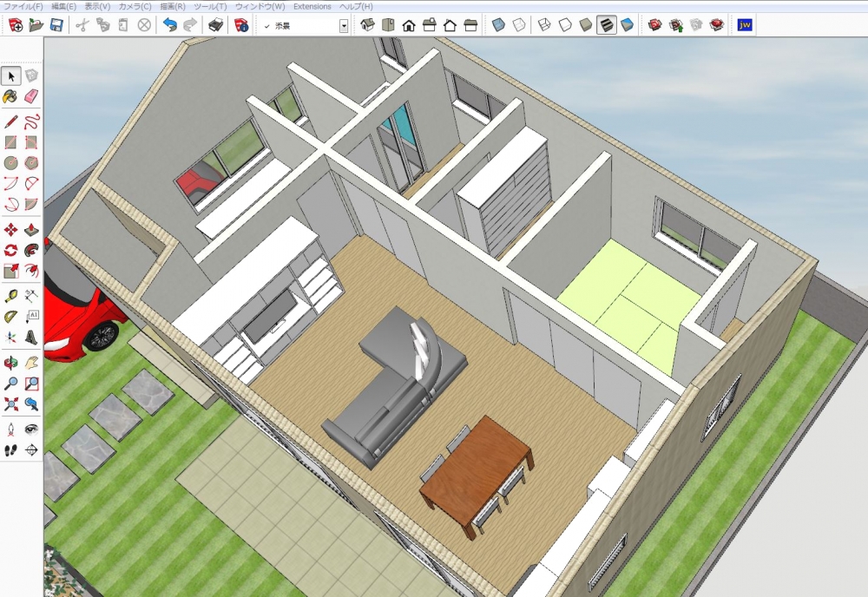Image resolution: width=868 pixels, height=597 pixels.
Task: Toggle X-ray face style
Action: coord(498,25)
